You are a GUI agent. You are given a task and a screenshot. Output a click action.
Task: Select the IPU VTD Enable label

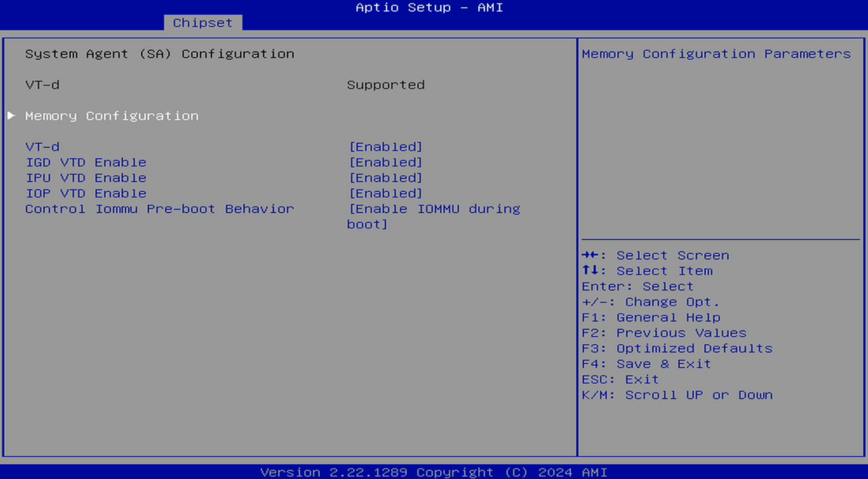pos(86,178)
